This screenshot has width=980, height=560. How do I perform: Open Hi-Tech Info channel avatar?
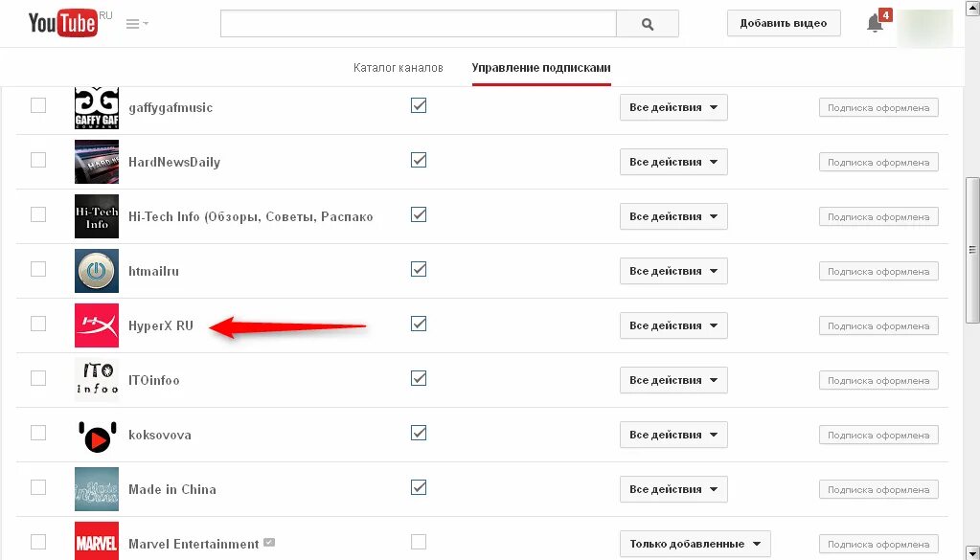point(96,216)
